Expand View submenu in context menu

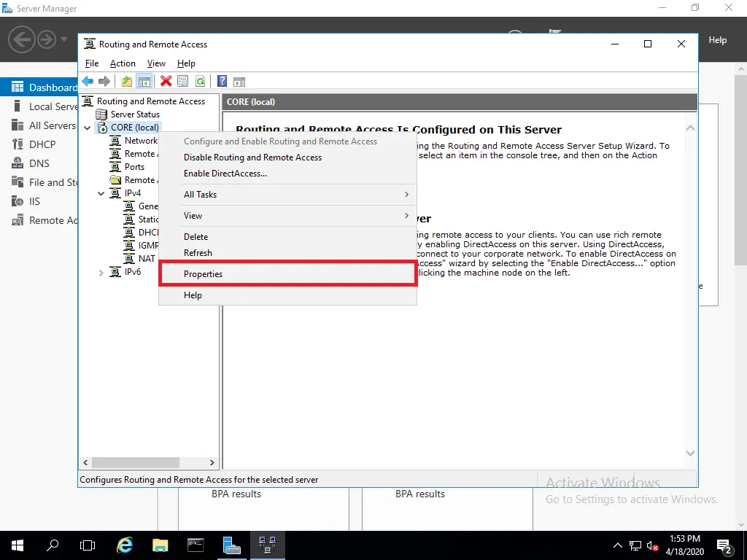click(x=287, y=216)
